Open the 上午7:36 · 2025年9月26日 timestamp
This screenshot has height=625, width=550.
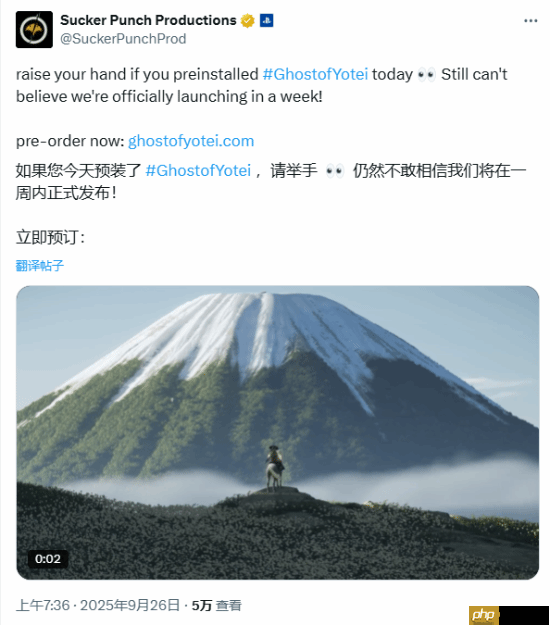[98, 605]
